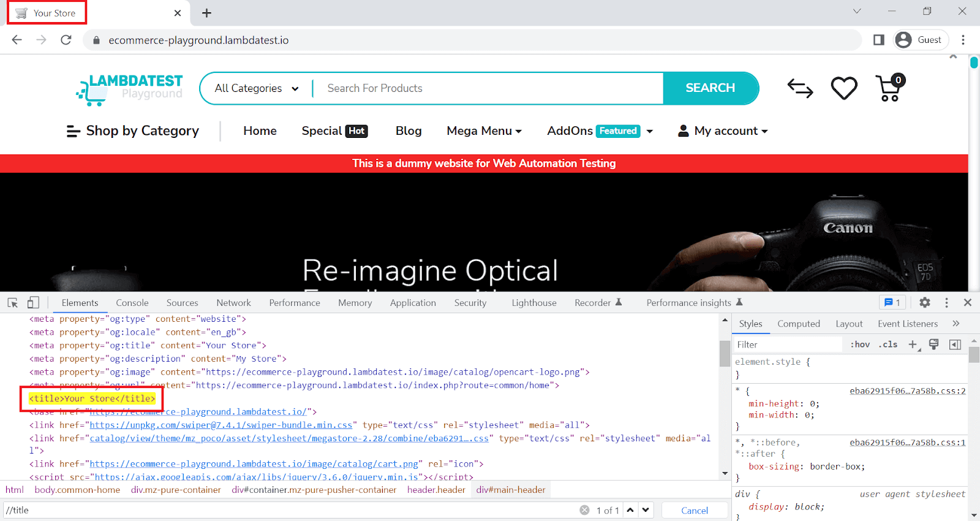Open the compare products arrows icon
The image size is (980, 521).
pos(800,89)
